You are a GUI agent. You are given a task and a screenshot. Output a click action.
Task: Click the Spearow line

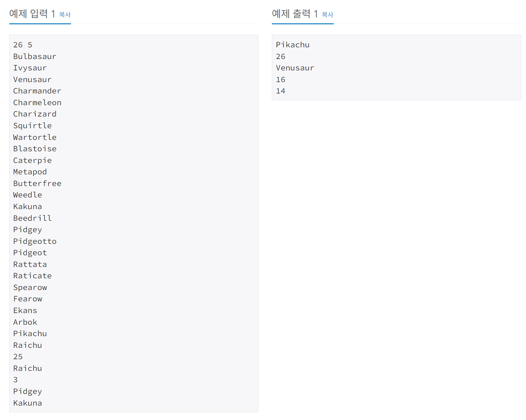pyautogui.click(x=30, y=288)
